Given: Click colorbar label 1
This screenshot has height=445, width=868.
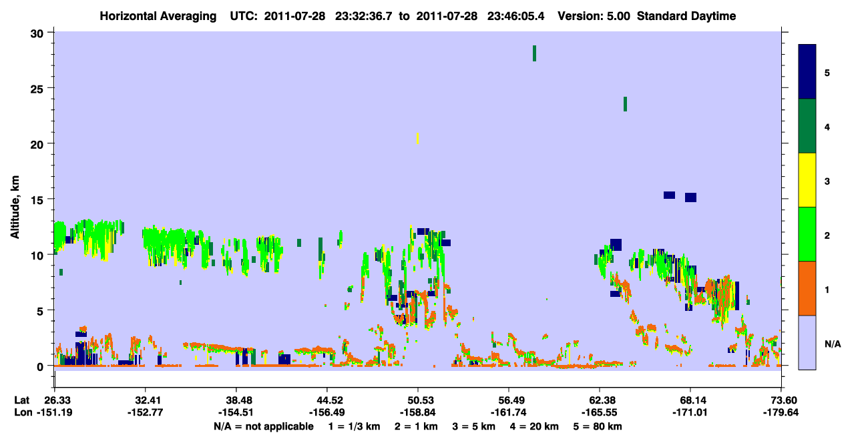Looking at the screenshot, I should coord(827,289).
